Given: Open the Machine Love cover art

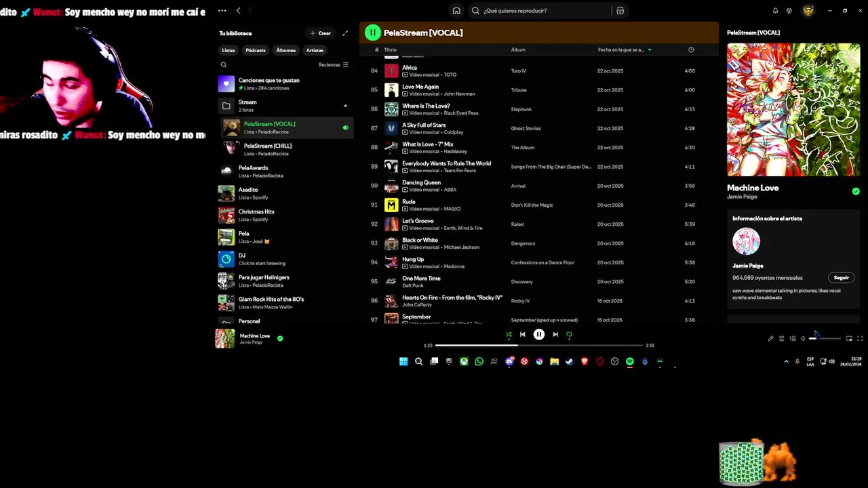Looking at the screenshot, I should click(x=793, y=110).
